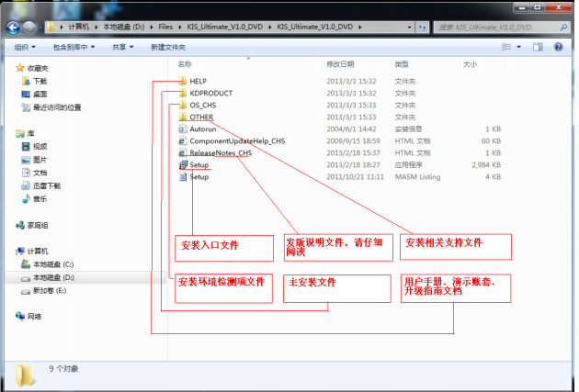Toggle the preview pane icon

pyautogui.click(x=538, y=47)
